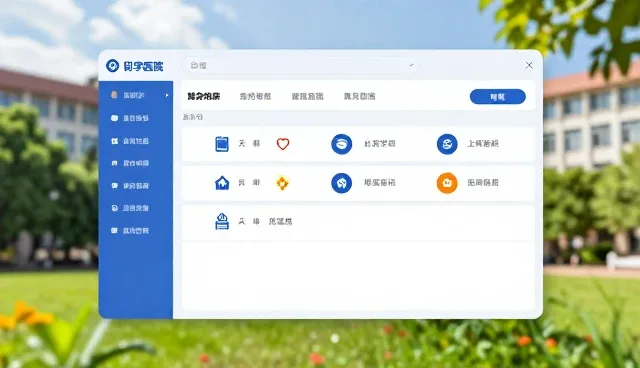Click the yellow diamond badge icon
The width and height of the screenshot is (640, 368).
[282, 183]
